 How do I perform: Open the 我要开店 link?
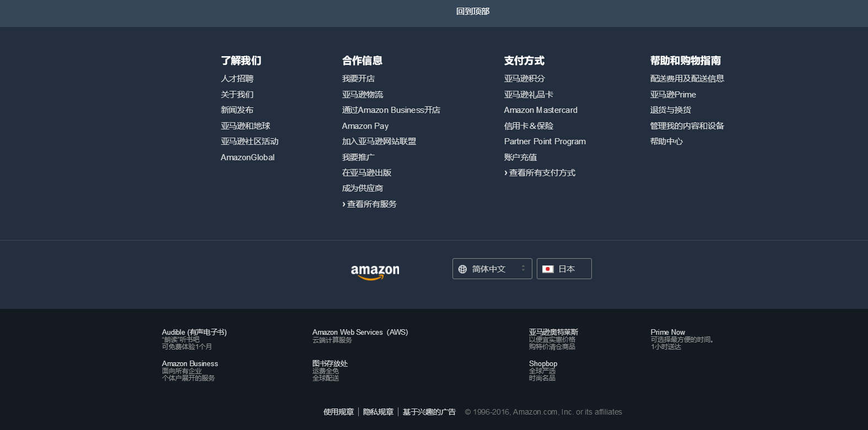coord(358,79)
